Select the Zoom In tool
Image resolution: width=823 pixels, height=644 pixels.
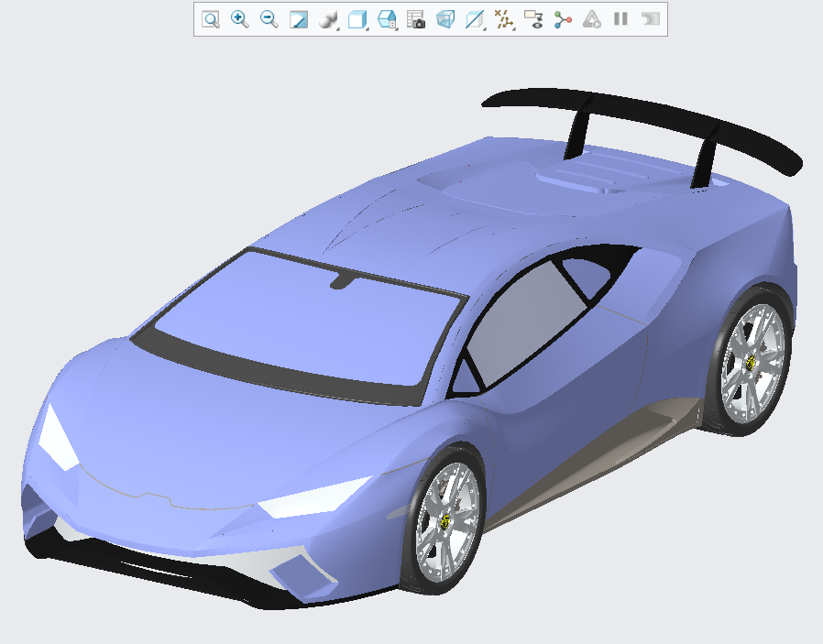click(240, 20)
